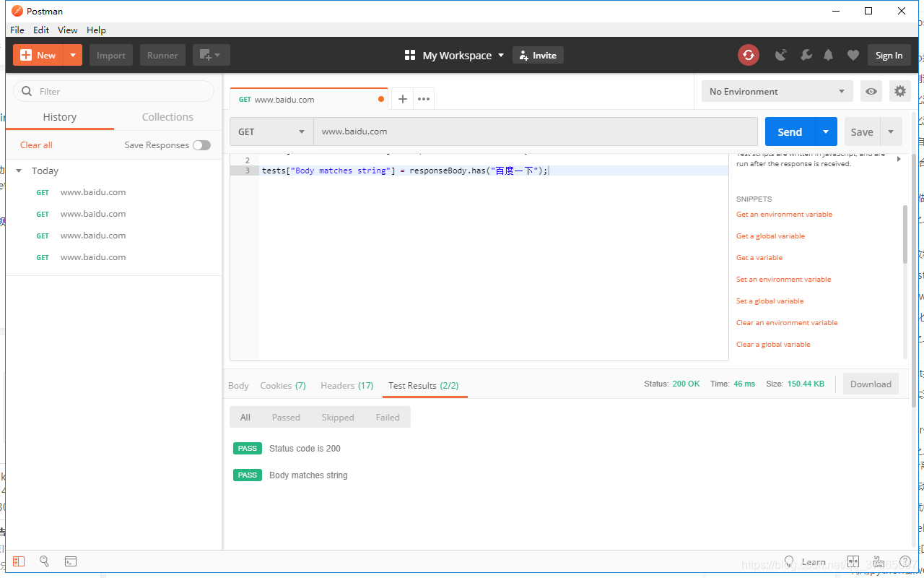Screen dimensions: 924x578
Task: Click the Filter search magnifier icon
Action: (27, 91)
